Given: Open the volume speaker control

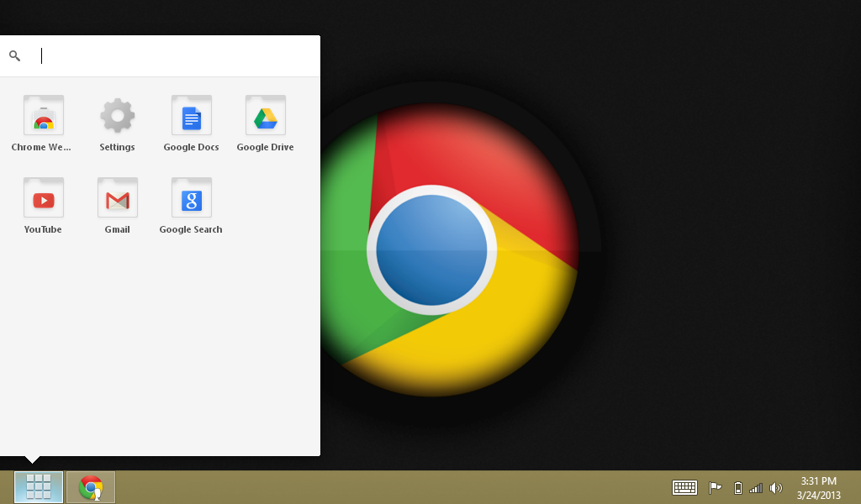Looking at the screenshot, I should pos(776,487).
